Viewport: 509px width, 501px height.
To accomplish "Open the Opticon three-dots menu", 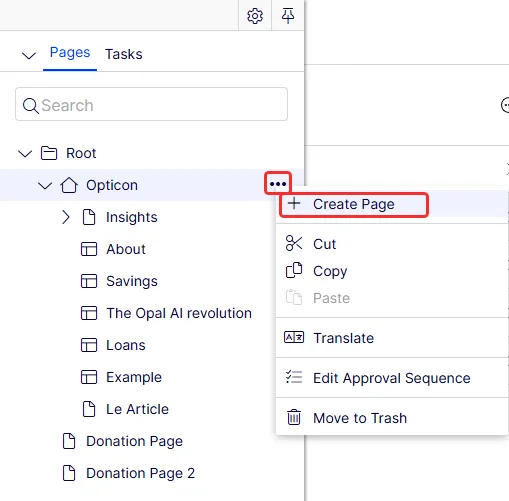I will point(278,184).
